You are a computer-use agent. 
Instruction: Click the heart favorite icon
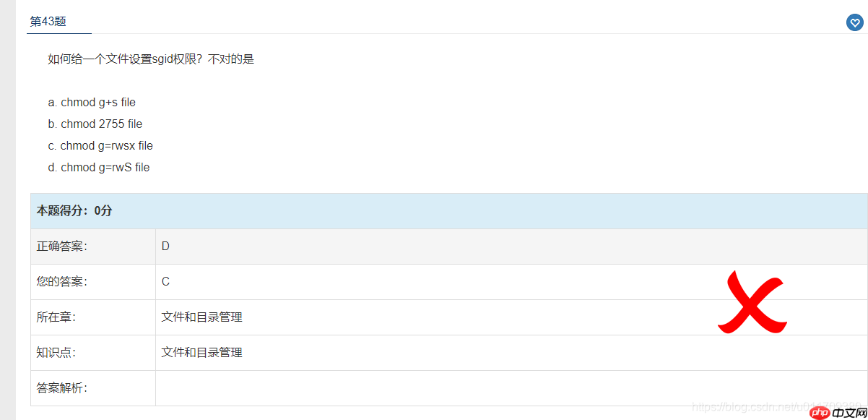pos(854,23)
